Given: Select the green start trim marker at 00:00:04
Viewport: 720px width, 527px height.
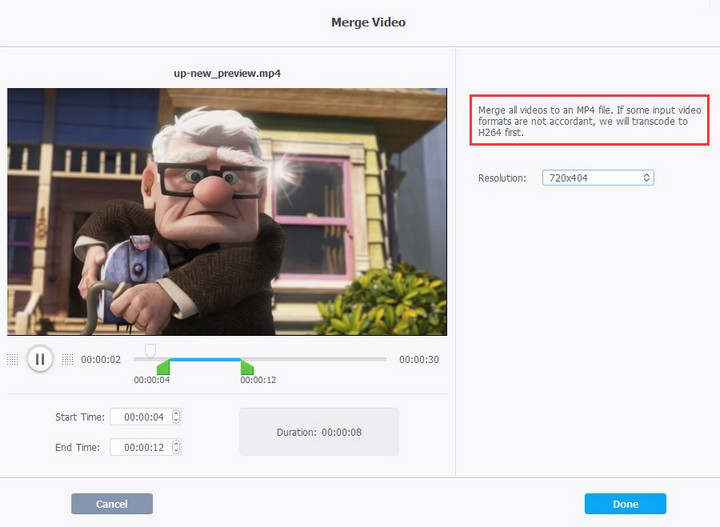Looking at the screenshot, I should 163,367.
